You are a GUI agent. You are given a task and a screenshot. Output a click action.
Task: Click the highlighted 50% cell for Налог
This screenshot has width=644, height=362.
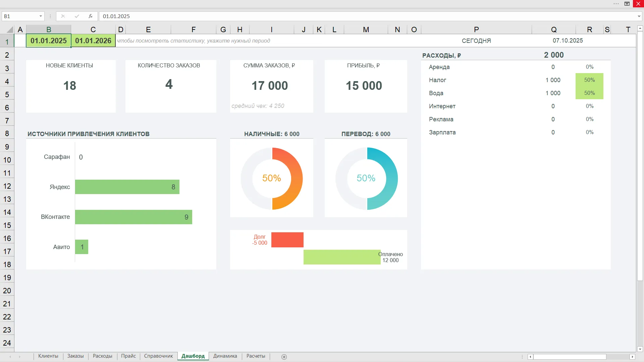589,80
